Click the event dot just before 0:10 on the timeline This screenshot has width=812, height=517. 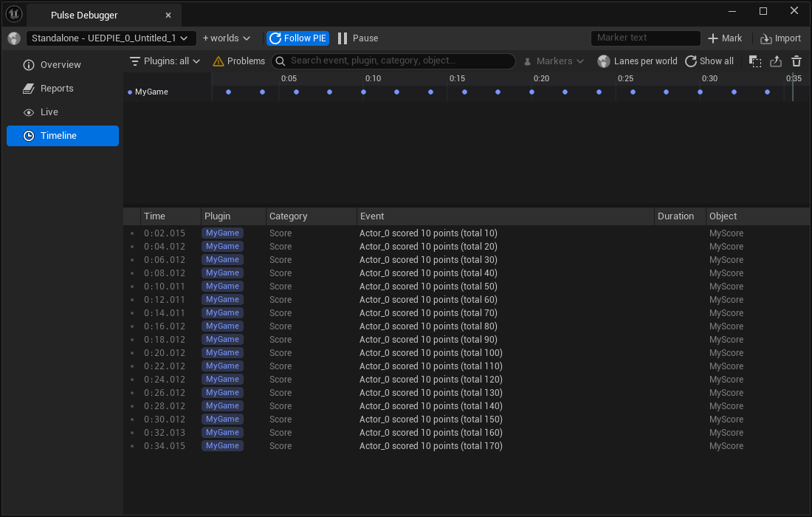(x=363, y=92)
